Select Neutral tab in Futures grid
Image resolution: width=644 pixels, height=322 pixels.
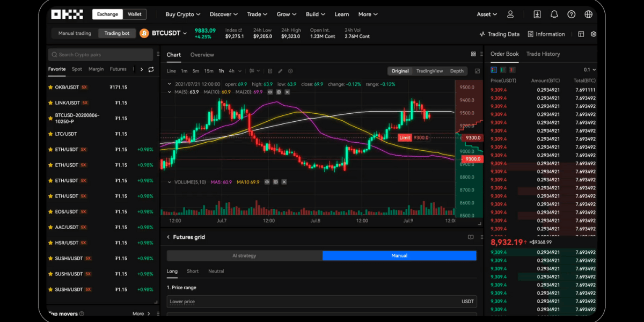[x=216, y=271]
